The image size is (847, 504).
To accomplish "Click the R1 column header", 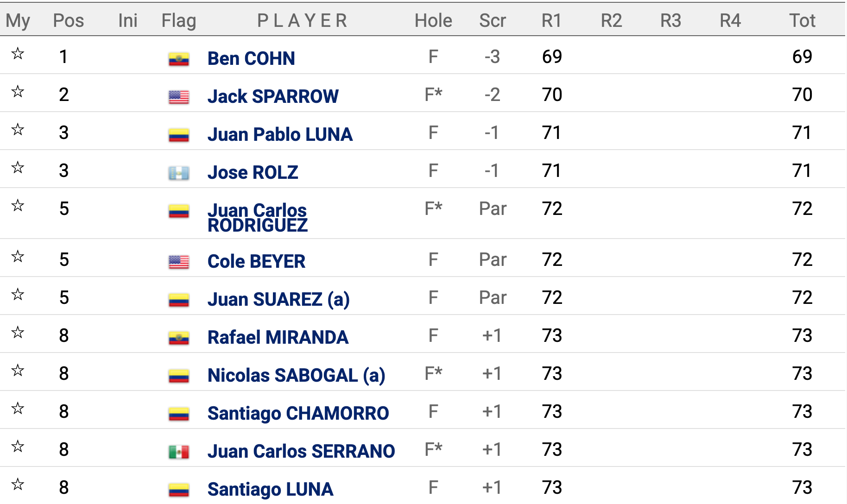I will point(551,20).
